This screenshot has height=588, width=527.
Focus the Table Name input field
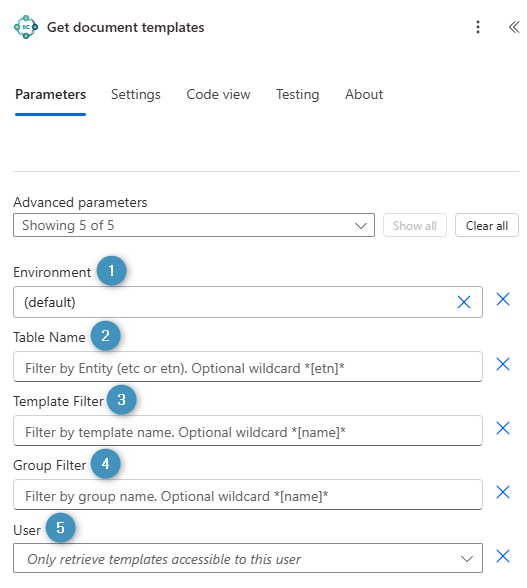coord(248,367)
